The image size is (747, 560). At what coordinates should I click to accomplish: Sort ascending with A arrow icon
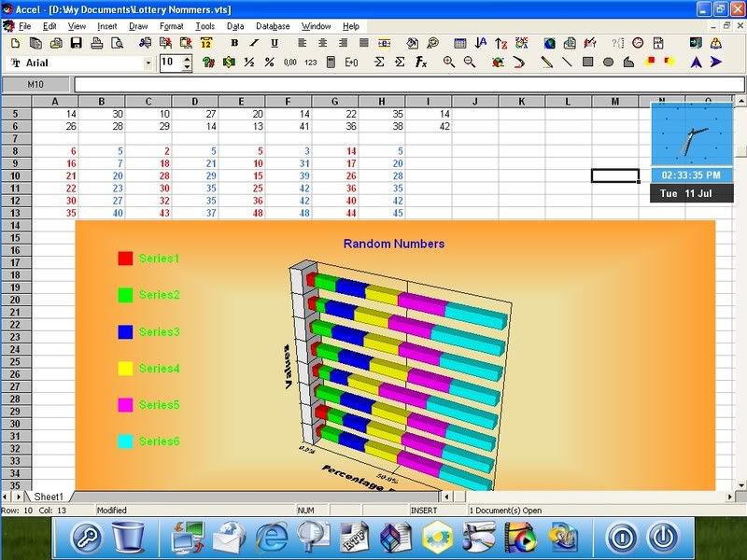coord(481,43)
